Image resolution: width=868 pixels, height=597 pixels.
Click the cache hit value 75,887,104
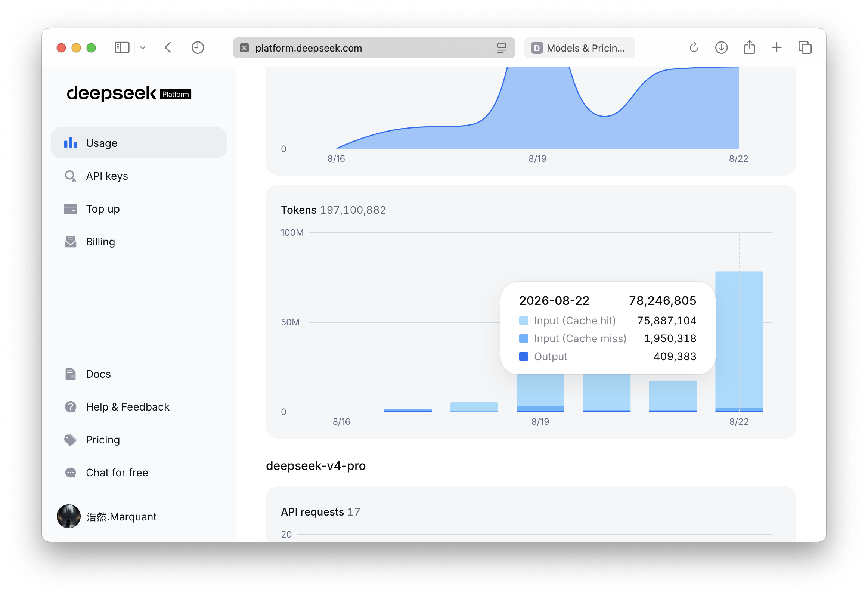[666, 321]
